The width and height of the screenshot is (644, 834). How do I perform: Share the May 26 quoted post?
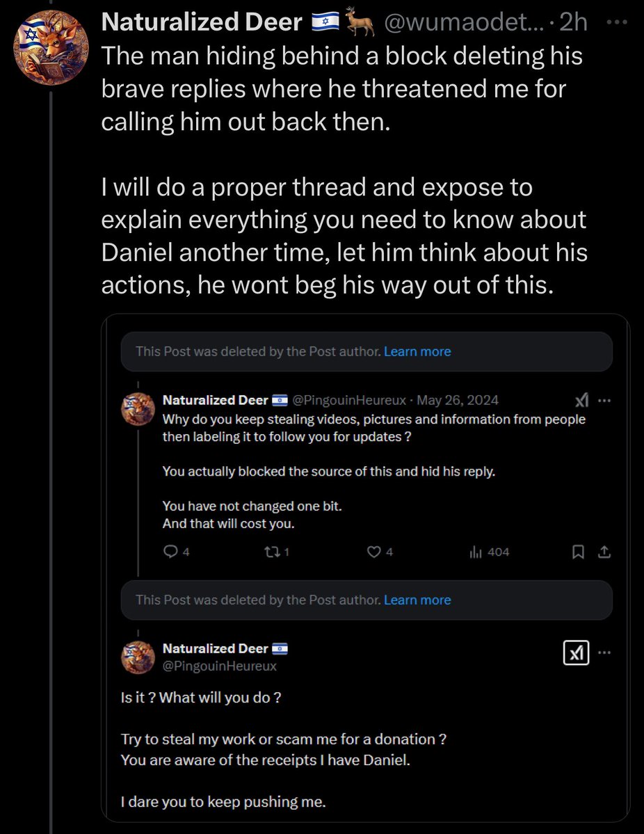[604, 552]
